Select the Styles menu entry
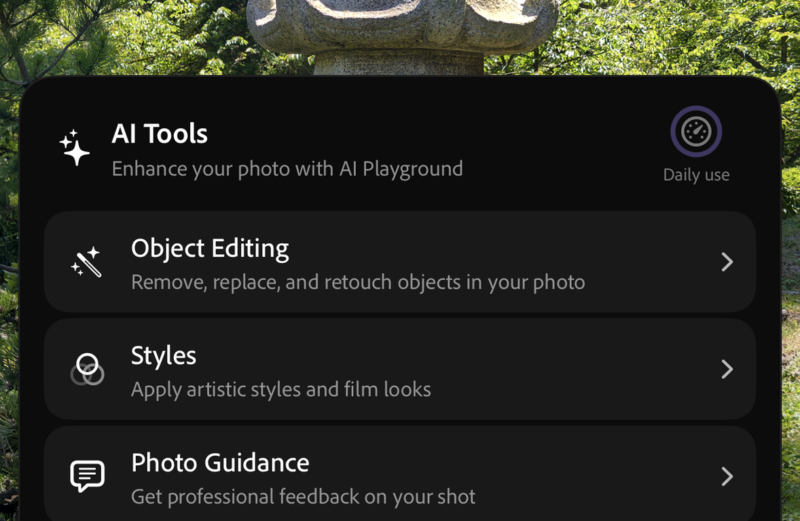This screenshot has height=521, width=800. pyautogui.click(x=400, y=369)
